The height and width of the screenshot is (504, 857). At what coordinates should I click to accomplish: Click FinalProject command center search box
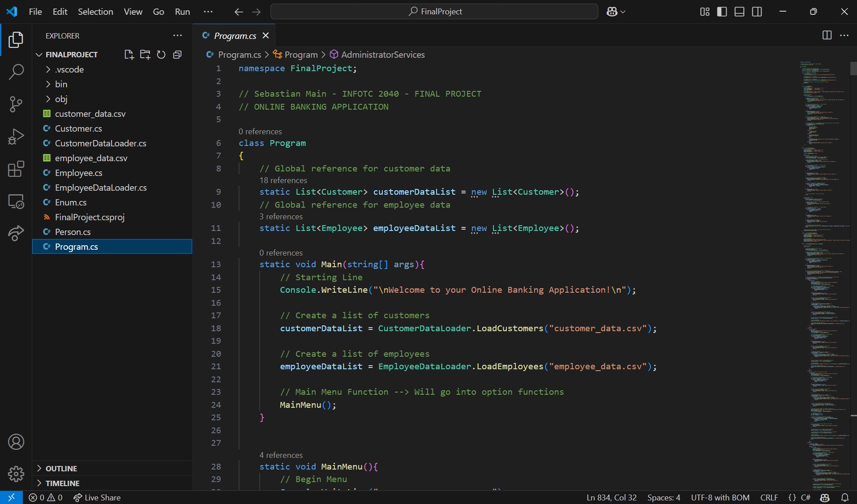434,12
